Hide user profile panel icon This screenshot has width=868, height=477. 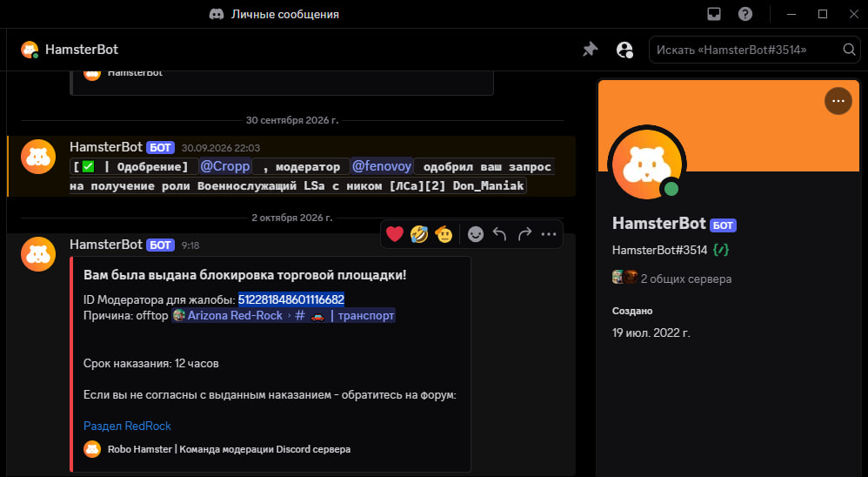624,50
